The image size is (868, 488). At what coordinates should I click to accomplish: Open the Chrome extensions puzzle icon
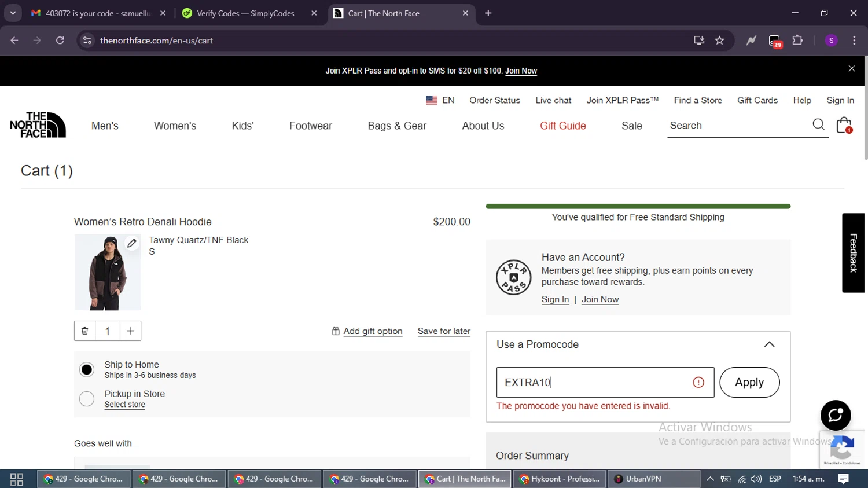tap(797, 40)
